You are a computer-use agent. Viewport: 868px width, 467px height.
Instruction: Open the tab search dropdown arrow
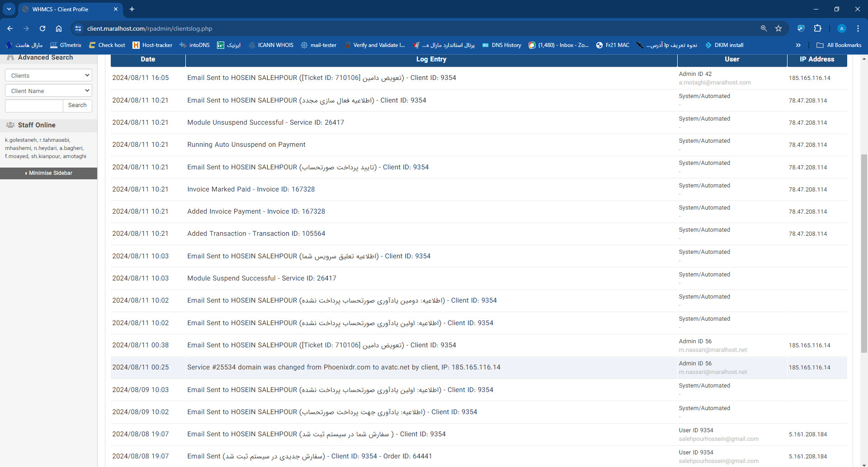9,9
